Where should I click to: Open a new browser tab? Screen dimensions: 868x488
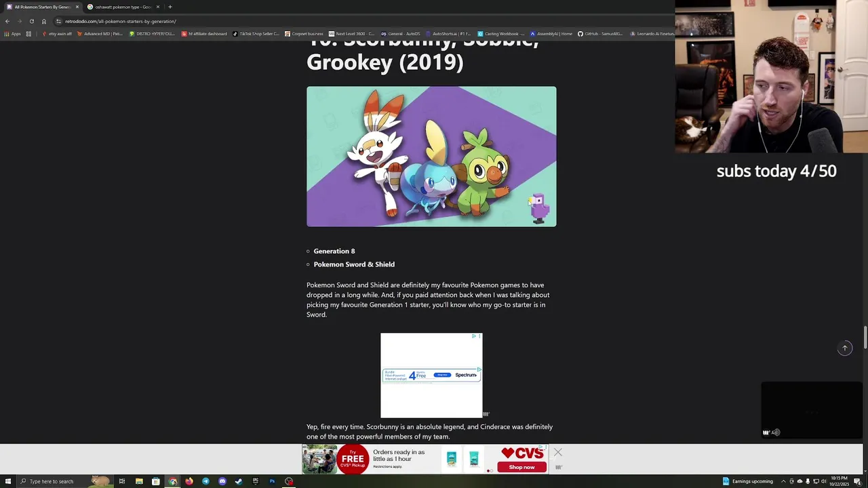pos(170,7)
